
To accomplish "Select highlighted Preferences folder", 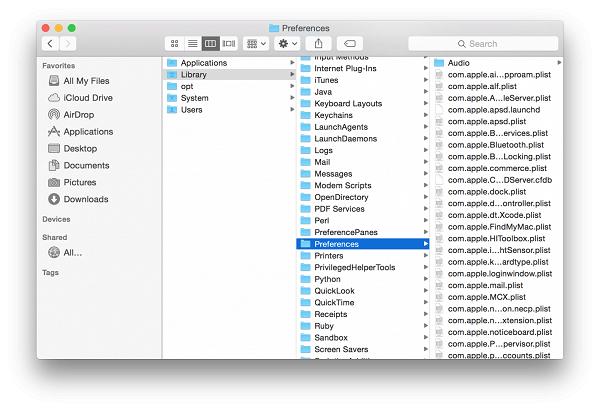I will [363, 244].
